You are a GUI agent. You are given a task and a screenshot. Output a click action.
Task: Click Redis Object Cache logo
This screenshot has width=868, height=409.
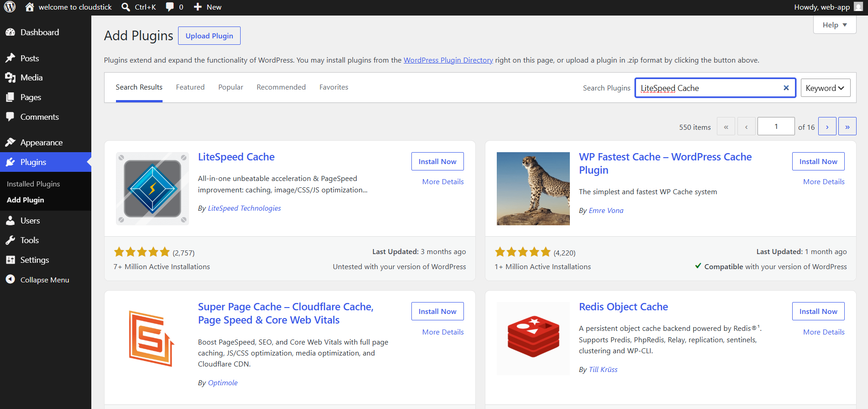(x=533, y=339)
